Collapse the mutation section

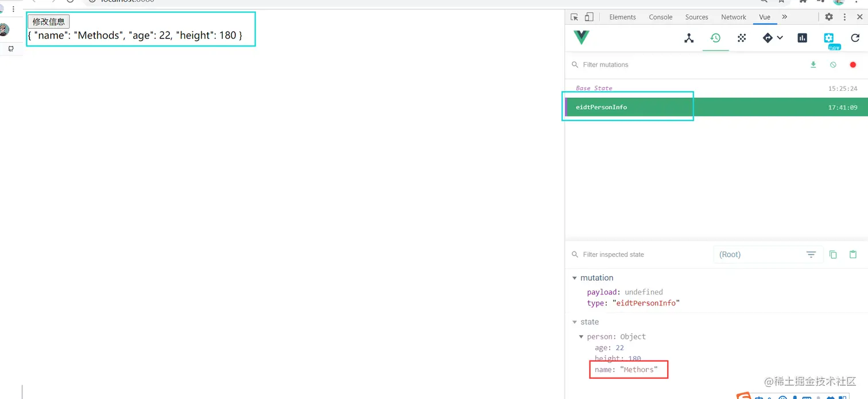[575, 278]
